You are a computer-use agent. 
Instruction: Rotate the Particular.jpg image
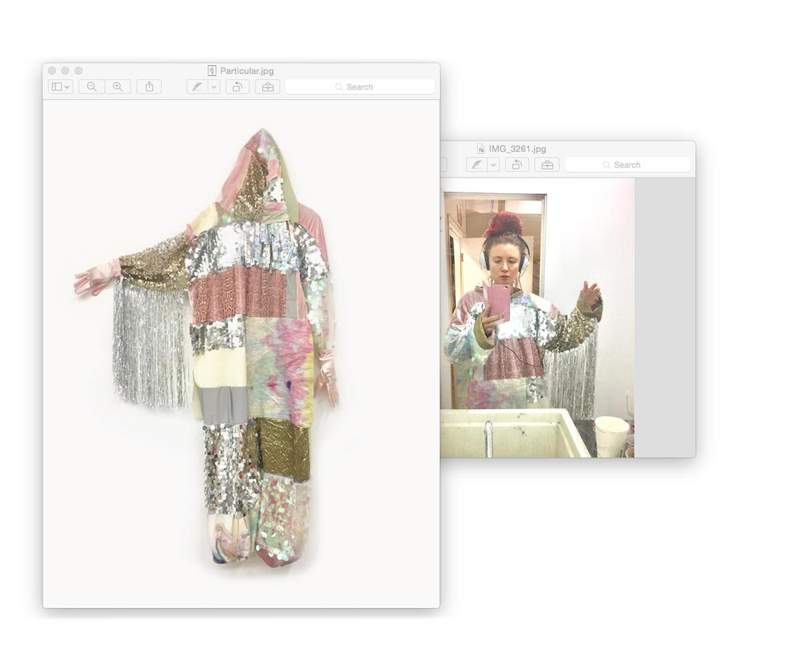[x=237, y=87]
